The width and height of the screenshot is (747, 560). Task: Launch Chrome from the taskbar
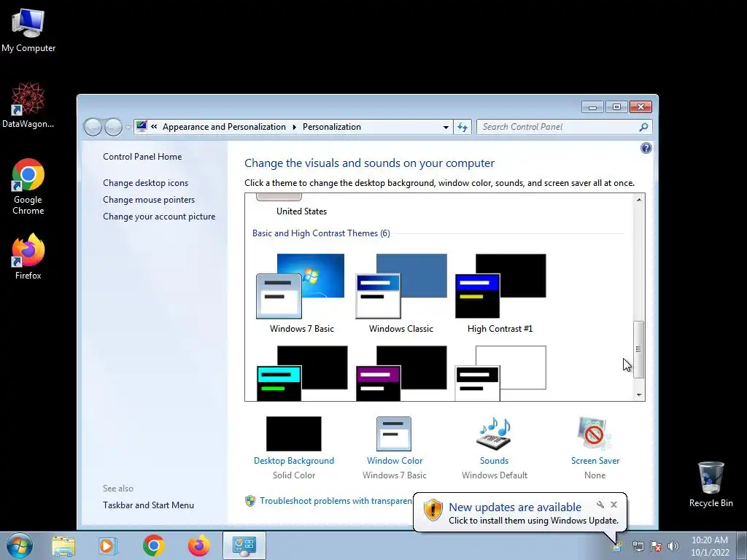tap(153, 545)
